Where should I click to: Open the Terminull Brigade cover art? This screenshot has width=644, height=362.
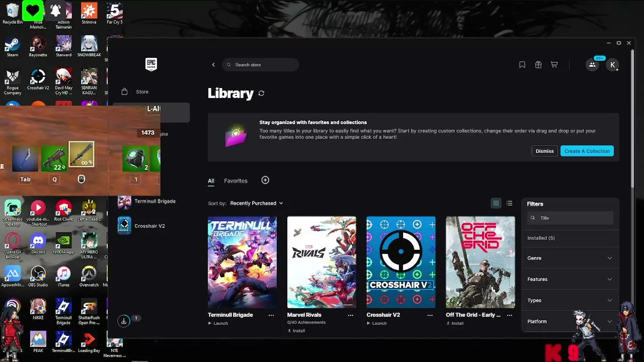coord(242,262)
